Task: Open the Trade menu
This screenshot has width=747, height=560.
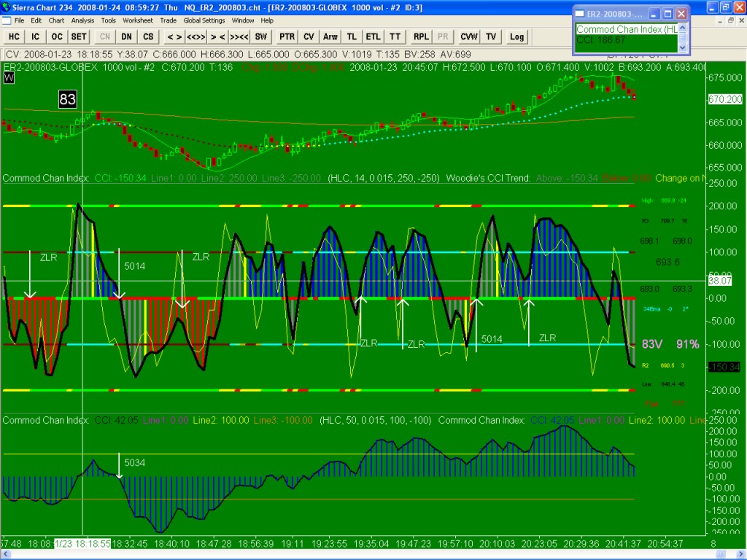Action: tap(168, 20)
